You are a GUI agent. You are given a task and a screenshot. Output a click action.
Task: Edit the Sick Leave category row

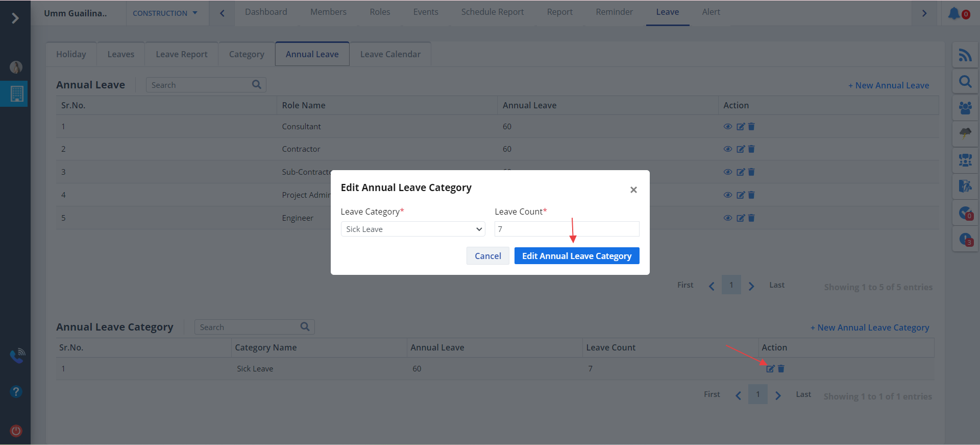click(770, 368)
